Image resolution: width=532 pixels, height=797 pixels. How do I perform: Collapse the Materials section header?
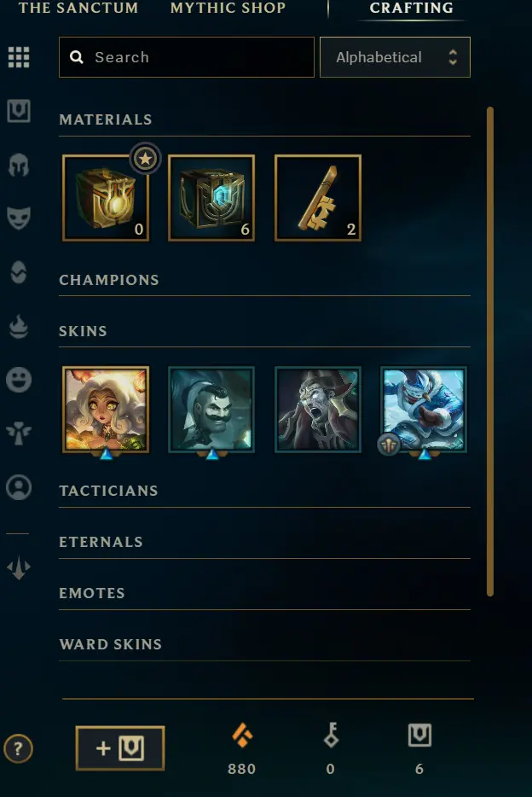(106, 119)
